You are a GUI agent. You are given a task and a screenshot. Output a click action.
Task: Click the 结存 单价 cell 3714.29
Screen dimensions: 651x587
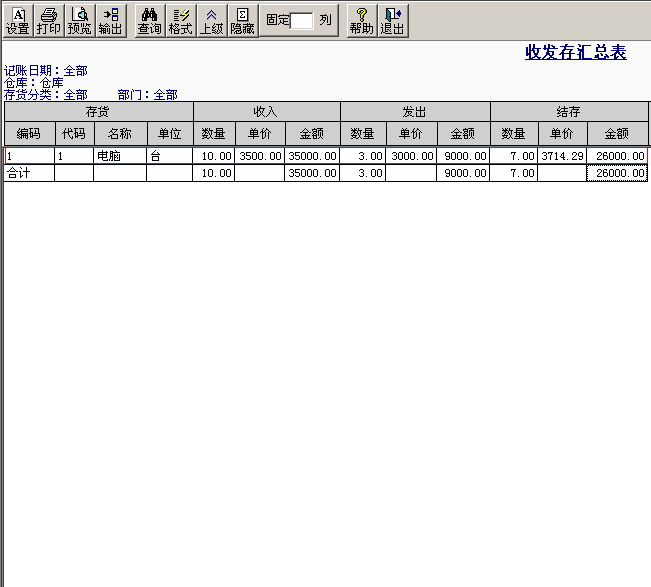pyautogui.click(x=562, y=156)
